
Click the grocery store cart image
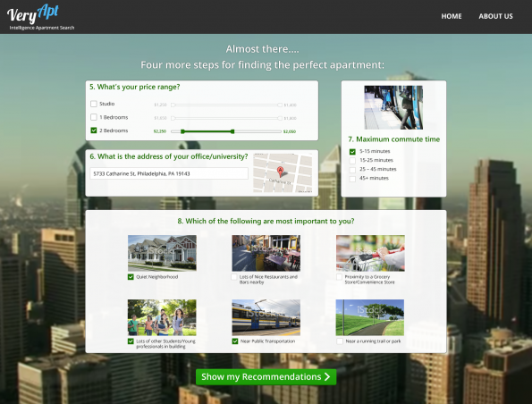point(370,253)
